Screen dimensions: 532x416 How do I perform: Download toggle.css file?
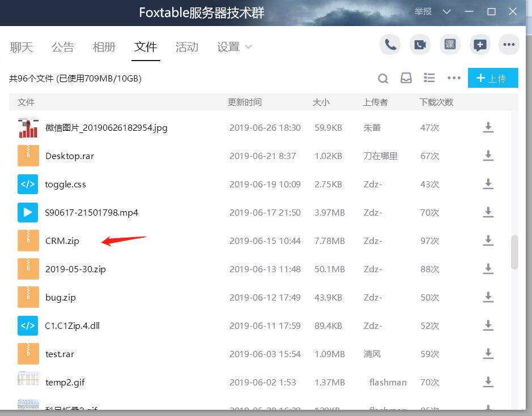point(488,184)
